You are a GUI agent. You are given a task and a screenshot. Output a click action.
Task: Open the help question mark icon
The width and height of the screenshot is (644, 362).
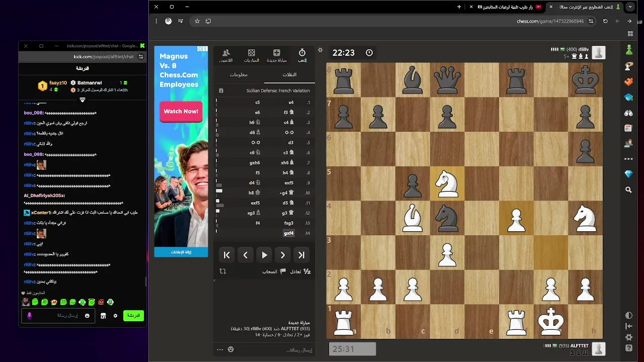(628, 348)
